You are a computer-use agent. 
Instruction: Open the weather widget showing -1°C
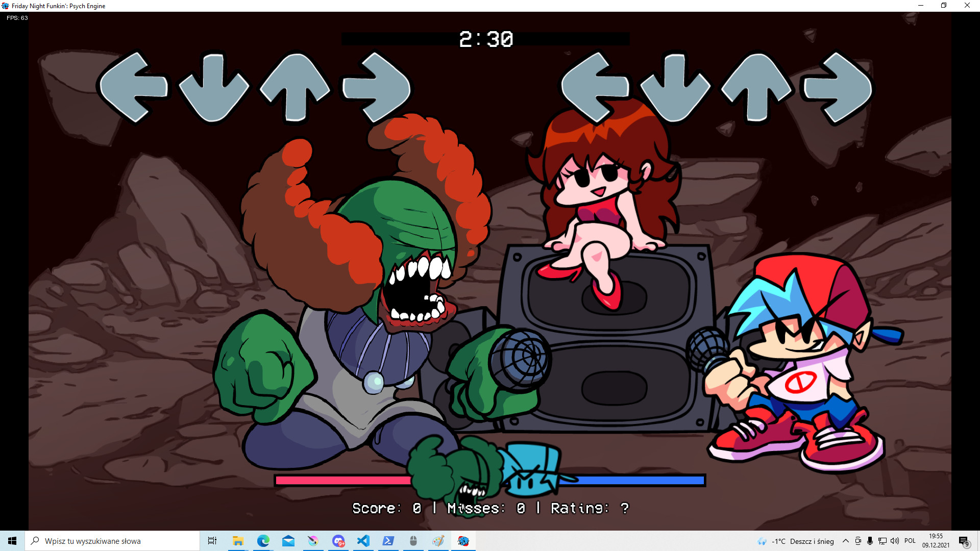796,541
